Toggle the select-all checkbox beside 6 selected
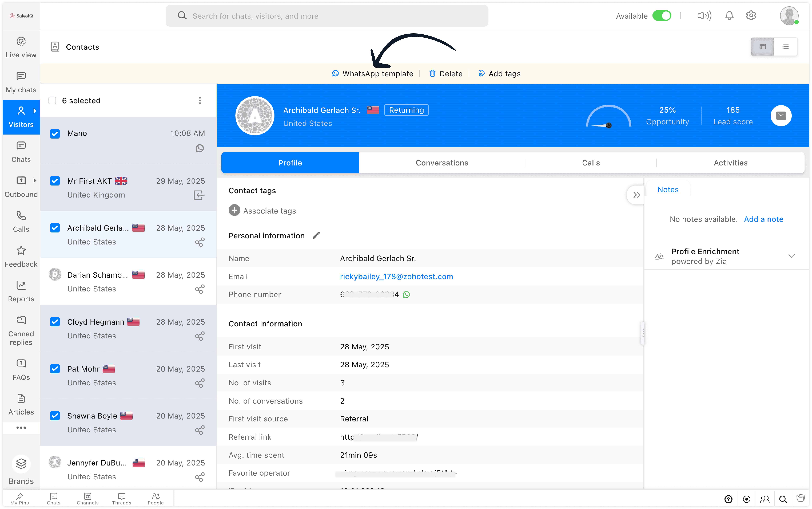812x509 pixels. point(52,101)
